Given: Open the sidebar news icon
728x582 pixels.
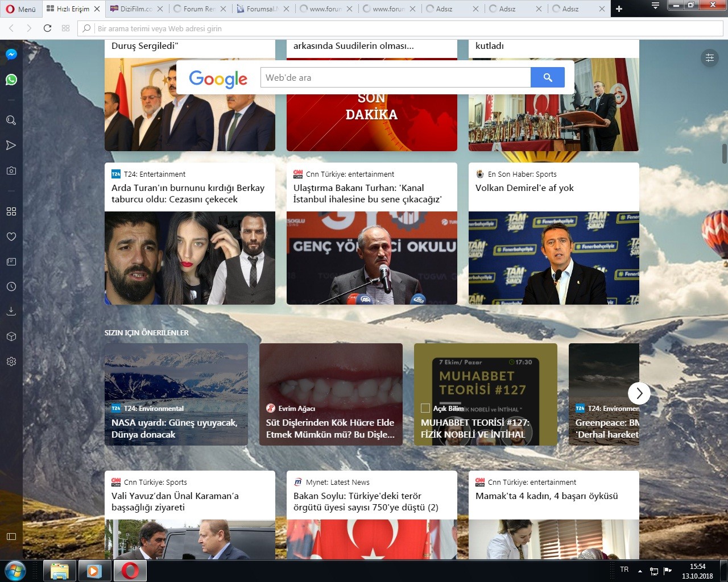Looking at the screenshot, I should [11, 261].
